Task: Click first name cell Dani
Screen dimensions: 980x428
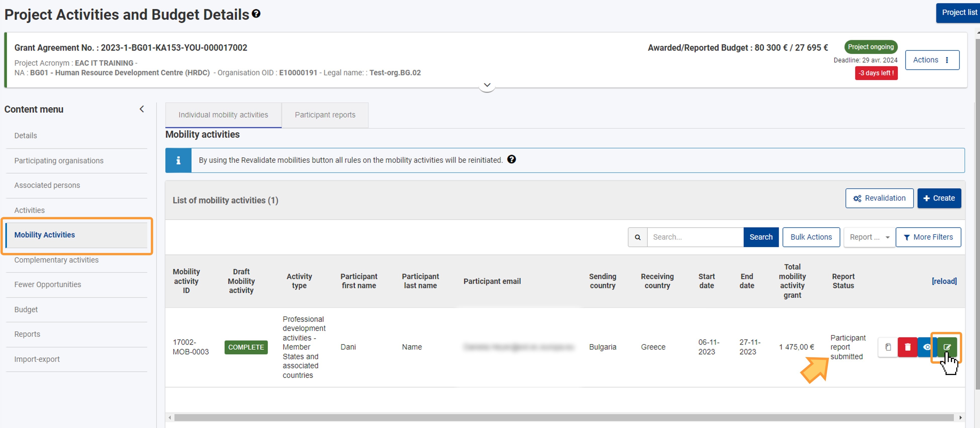Action: point(348,347)
